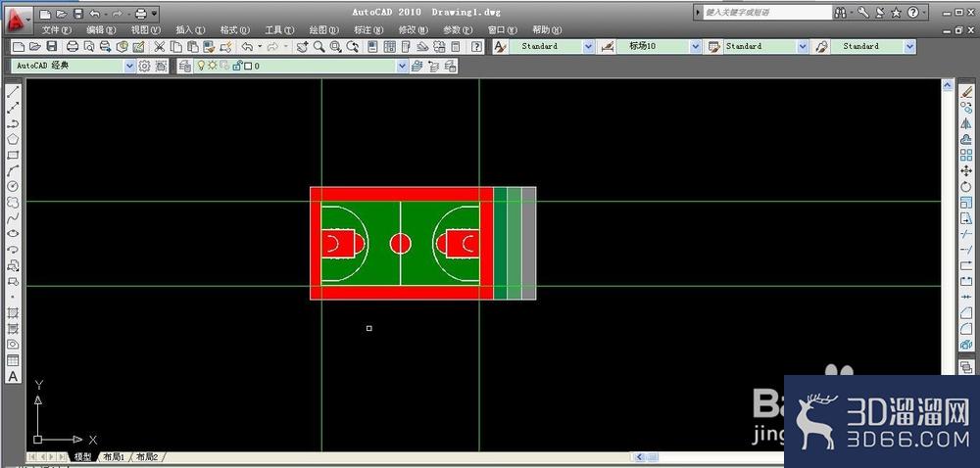The width and height of the screenshot is (980, 468).
Task: Select the Array modify tool
Action: coord(966,155)
